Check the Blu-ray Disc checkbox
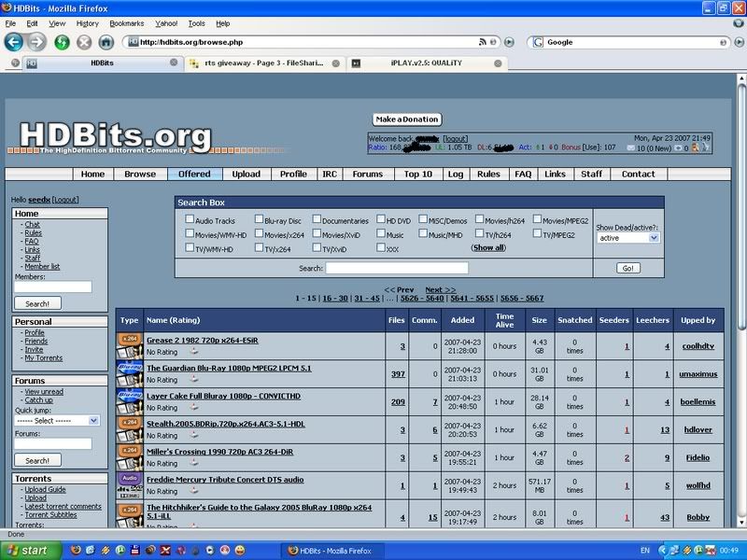 [259, 219]
